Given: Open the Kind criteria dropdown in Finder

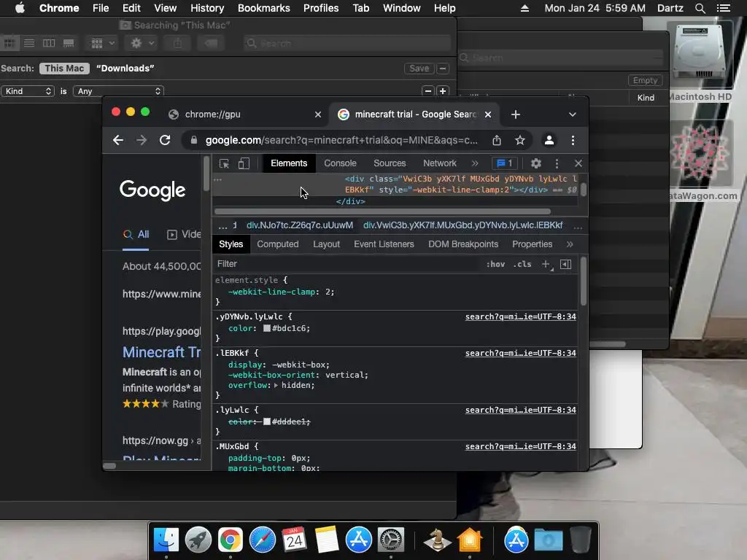Looking at the screenshot, I should tap(28, 91).
